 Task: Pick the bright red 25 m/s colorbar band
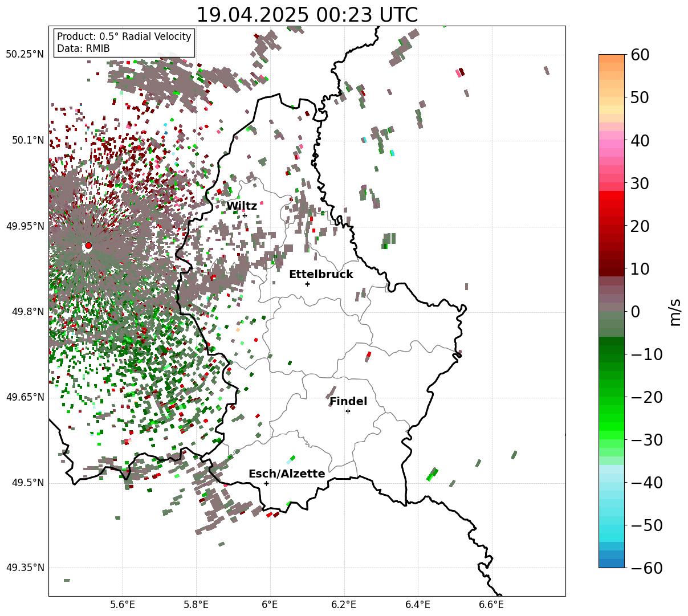(612, 204)
